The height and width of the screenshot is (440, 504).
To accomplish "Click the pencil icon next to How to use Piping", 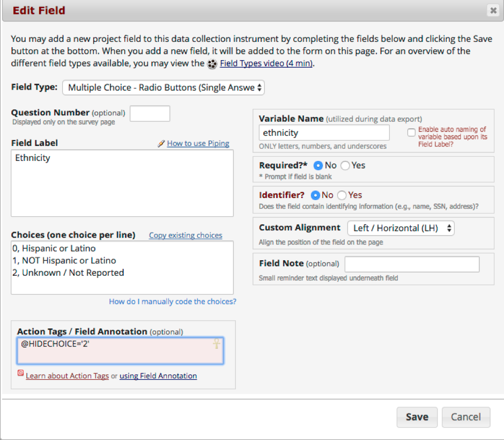I will click(161, 143).
